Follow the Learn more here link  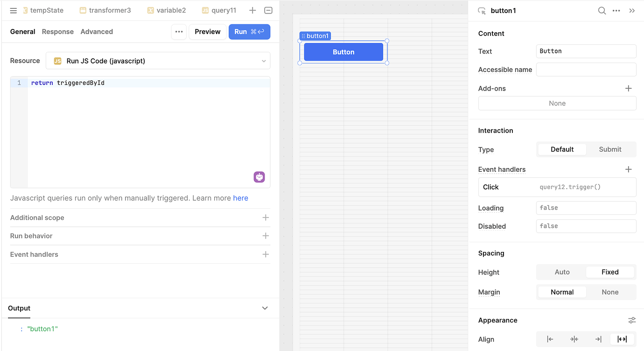[241, 198]
